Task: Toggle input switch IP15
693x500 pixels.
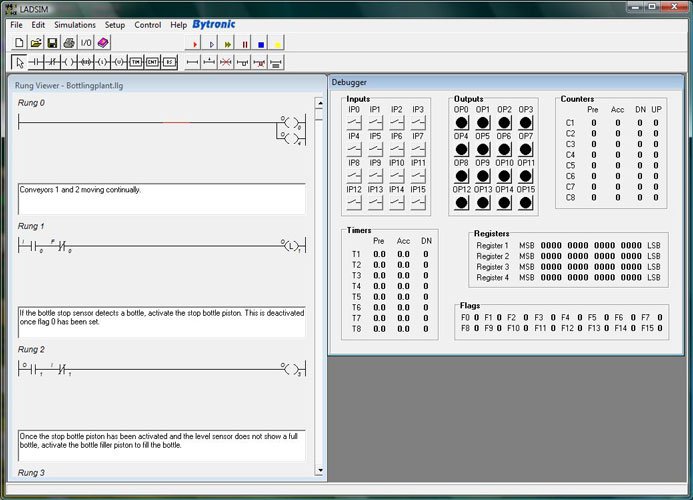Action: [418, 202]
